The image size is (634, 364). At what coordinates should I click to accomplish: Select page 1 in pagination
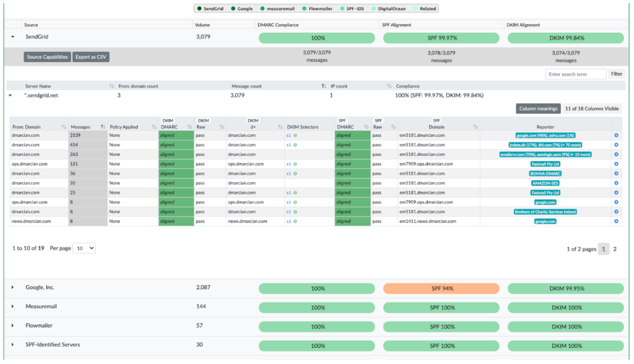click(603, 249)
